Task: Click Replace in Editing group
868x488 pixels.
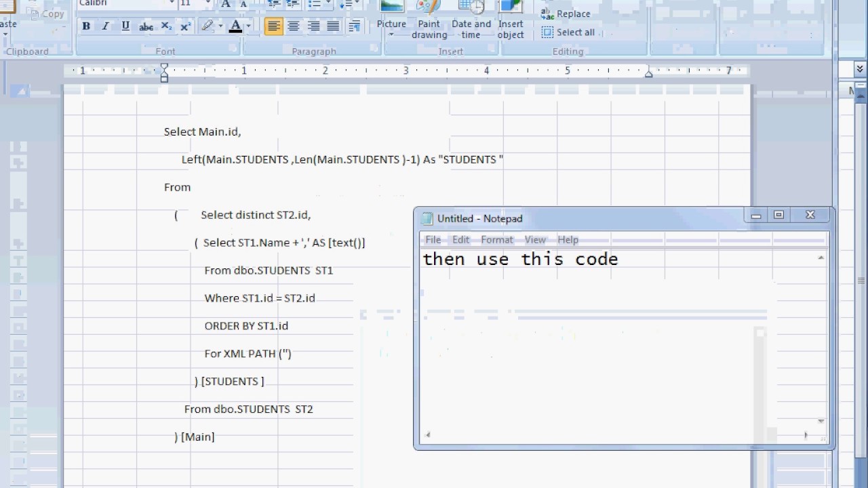Action: pos(566,14)
